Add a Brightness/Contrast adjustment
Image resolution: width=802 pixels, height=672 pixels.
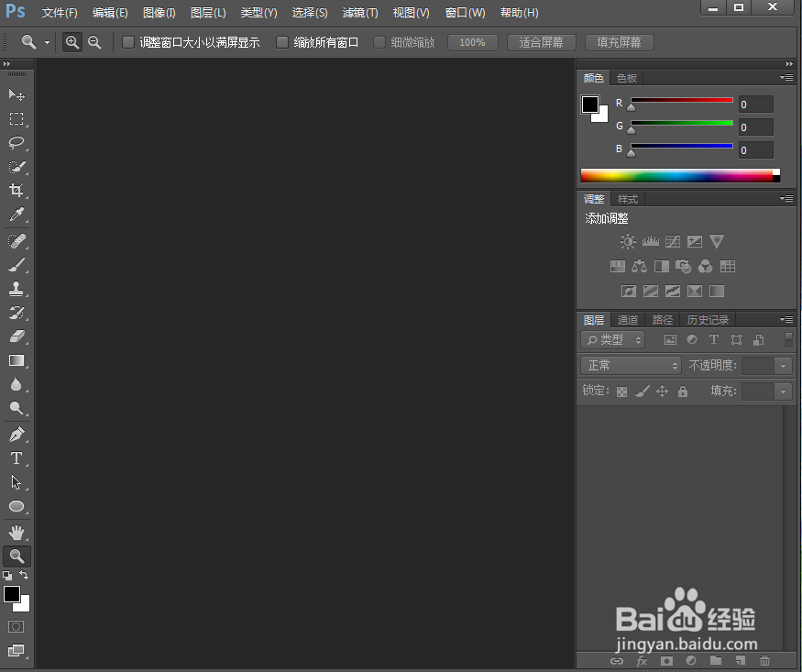point(628,241)
